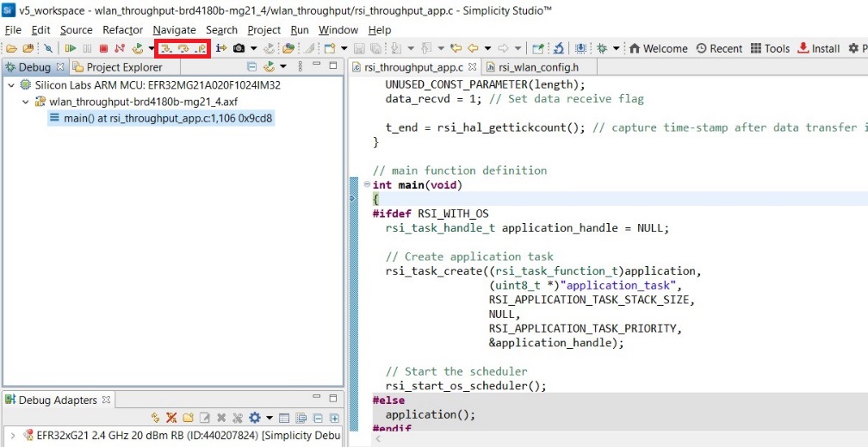The width and height of the screenshot is (868, 447).
Task: Open the Tools perspective button
Action: tap(770, 48)
